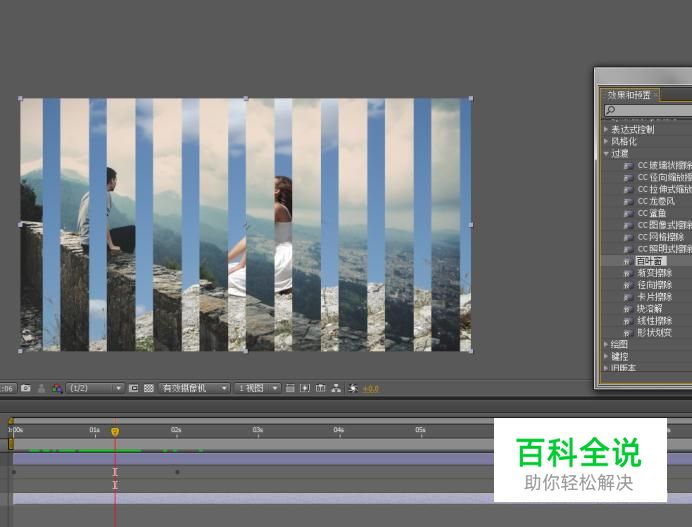Viewport: 692px width, 527px height.
Task: Click the show snapshot person icon
Action: tap(41, 388)
